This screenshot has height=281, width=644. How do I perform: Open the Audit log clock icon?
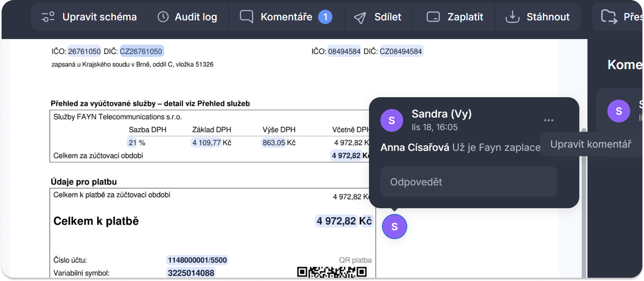[163, 17]
